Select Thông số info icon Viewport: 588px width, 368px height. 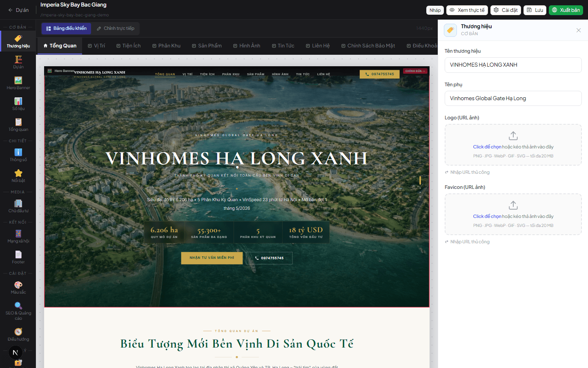coord(18,155)
